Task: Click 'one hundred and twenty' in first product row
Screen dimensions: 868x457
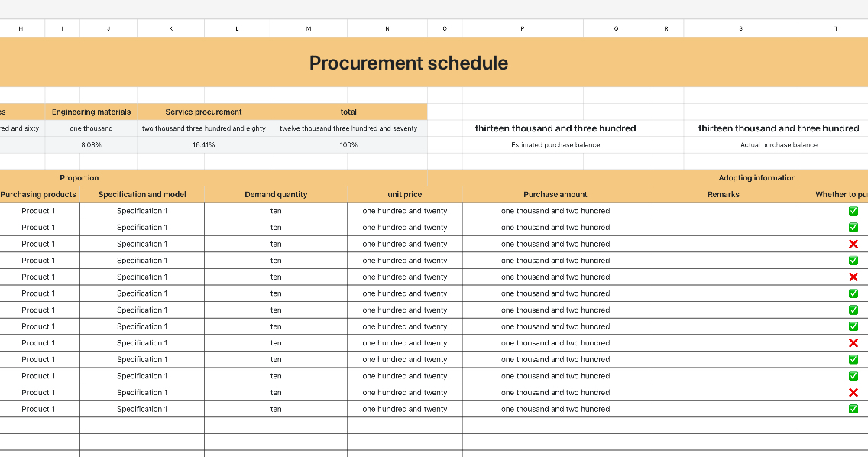Action: 405,211
